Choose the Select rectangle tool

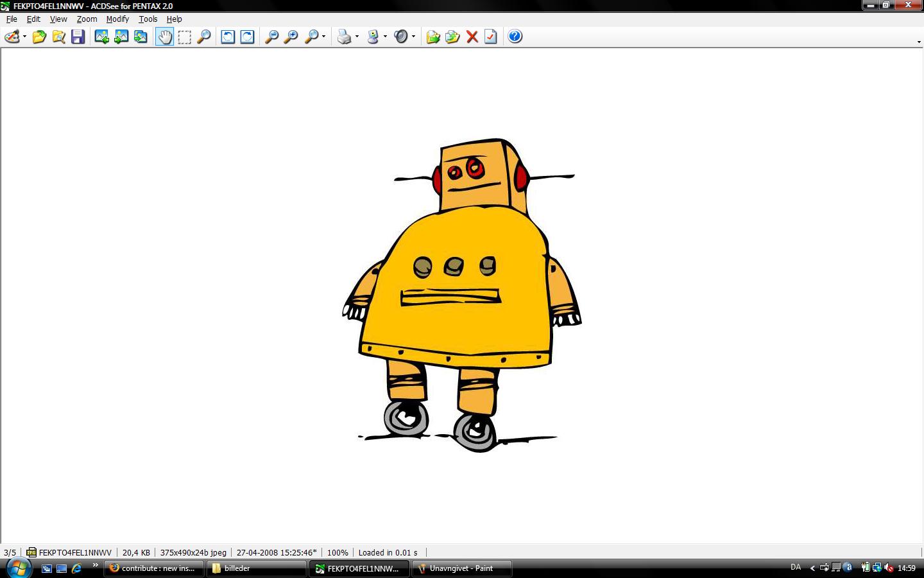[184, 37]
